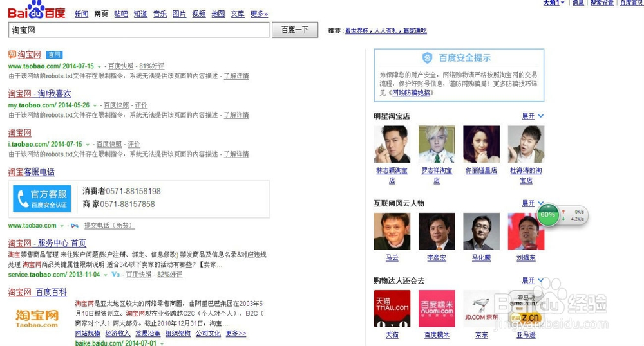The width and height of the screenshot is (644, 346).
Task: Open dropdown arrow after my.taobao.com/ 2014-05-26
Action: [95, 105]
